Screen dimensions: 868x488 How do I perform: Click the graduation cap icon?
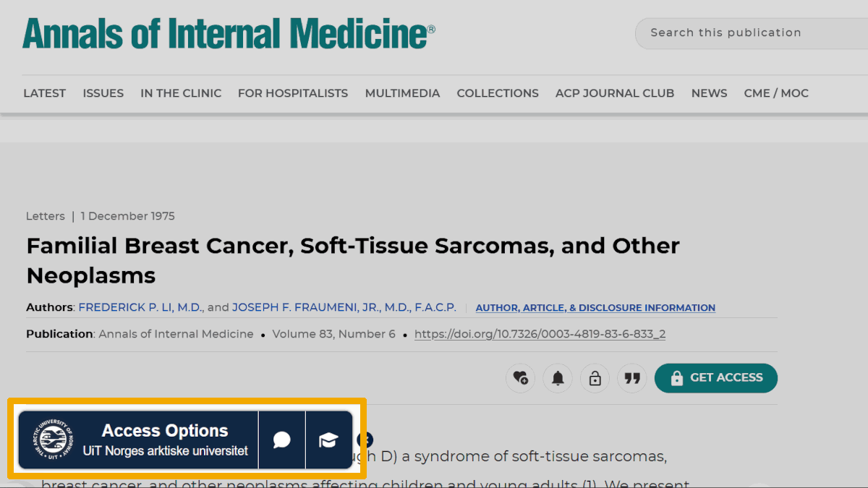coord(329,440)
